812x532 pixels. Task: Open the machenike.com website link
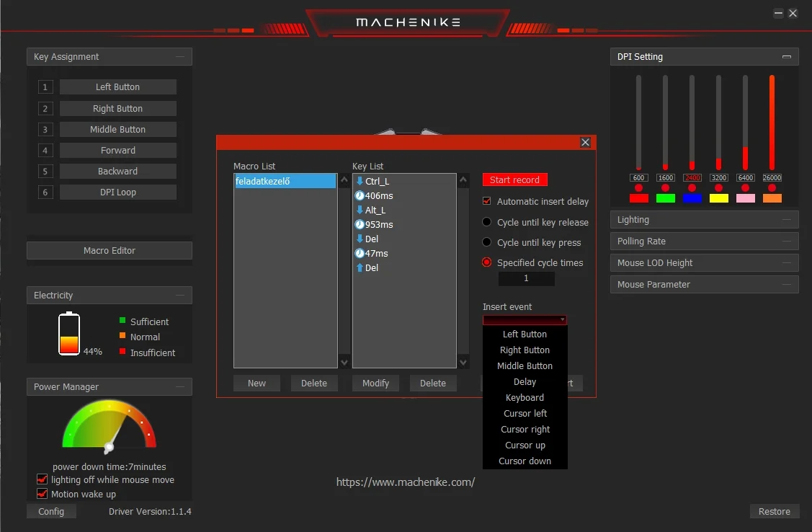(406, 482)
